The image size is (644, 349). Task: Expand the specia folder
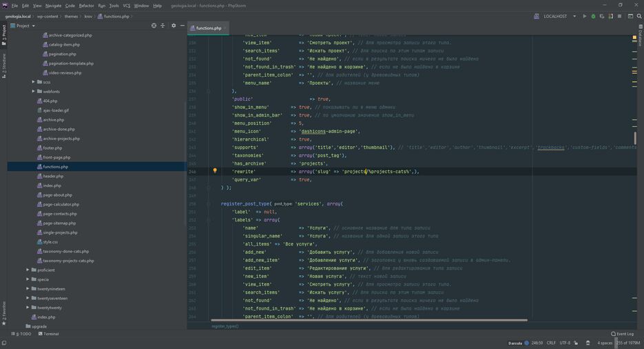[x=28, y=279]
